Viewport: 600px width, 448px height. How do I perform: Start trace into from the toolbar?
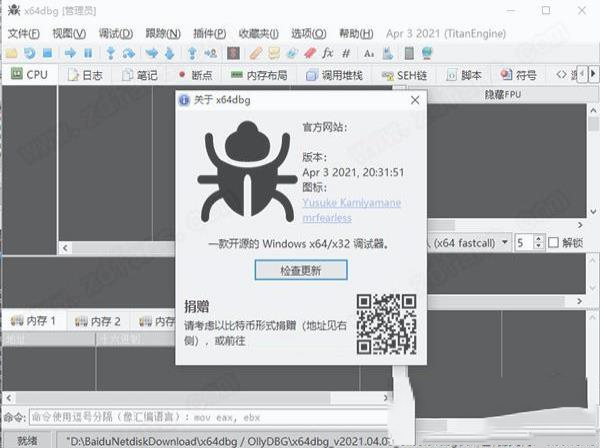[x=152, y=53]
